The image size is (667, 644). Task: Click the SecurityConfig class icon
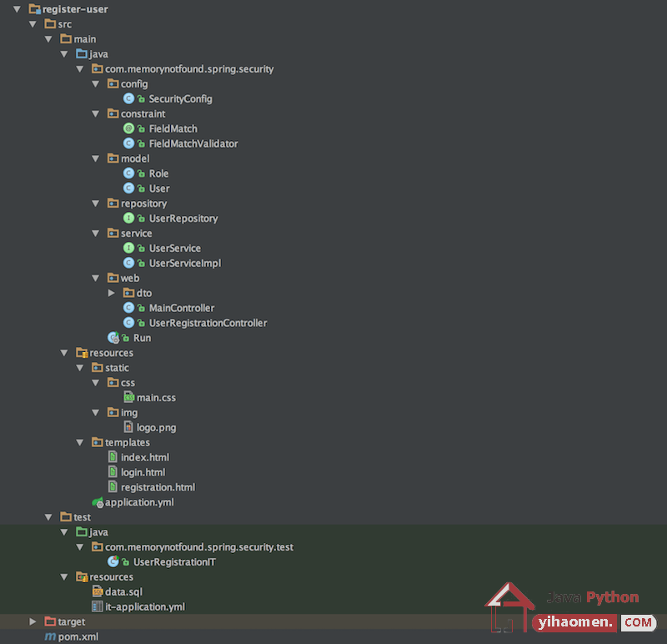128,98
